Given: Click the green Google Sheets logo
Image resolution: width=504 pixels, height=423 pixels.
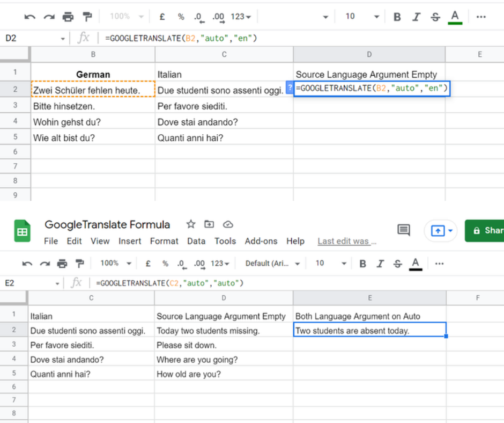Looking at the screenshot, I should pyautogui.click(x=22, y=232).
